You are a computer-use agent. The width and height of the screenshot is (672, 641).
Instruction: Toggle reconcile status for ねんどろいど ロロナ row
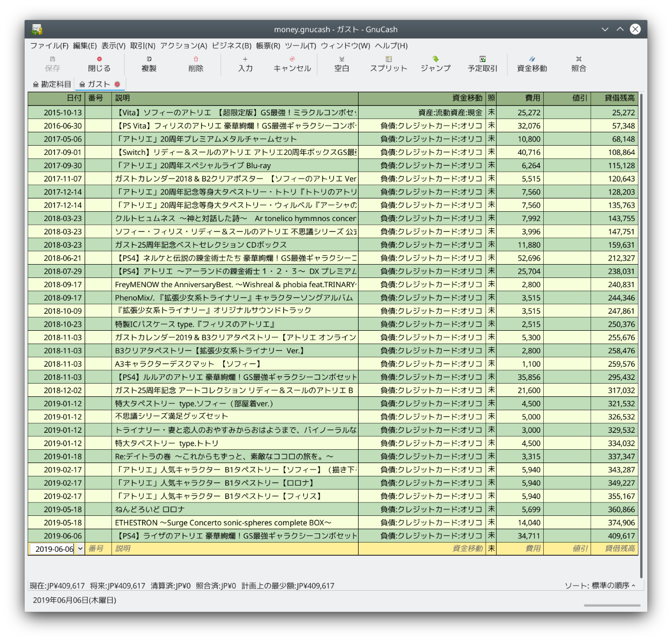[x=491, y=509]
